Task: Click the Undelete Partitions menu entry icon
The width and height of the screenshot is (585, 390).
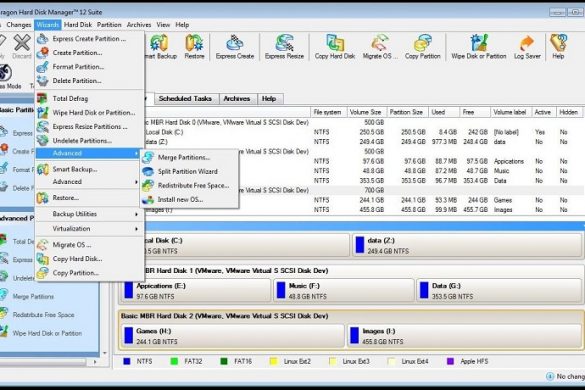Action: pyautogui.click(x=43, y=141)
